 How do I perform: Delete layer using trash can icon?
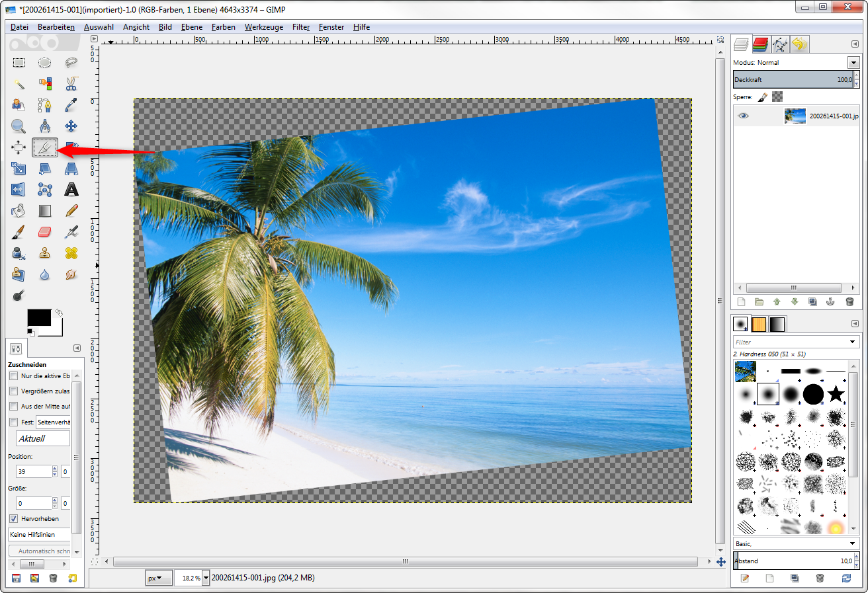(849, 301)
